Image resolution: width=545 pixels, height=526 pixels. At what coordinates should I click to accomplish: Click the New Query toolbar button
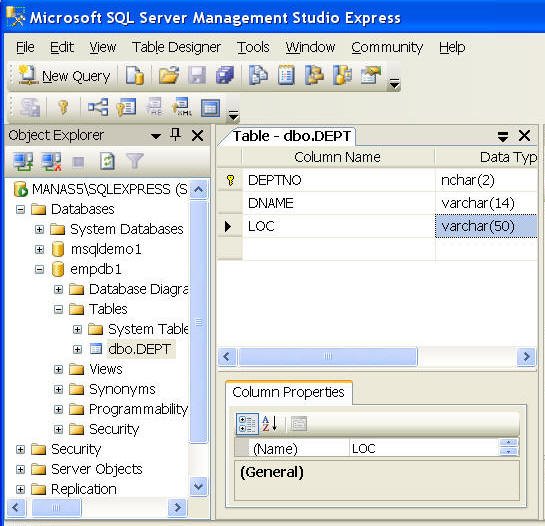pyautogui.click(x=64, y=76)
